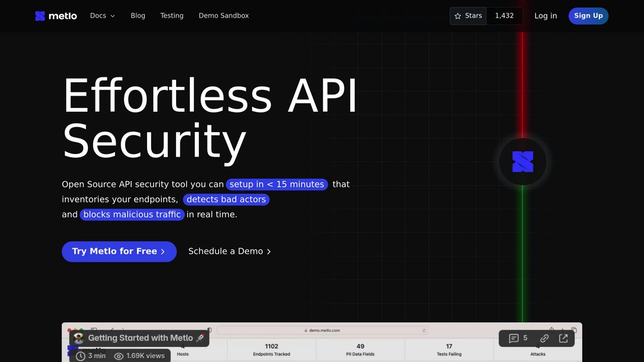This screenshot has height=362, width=644.
Task: Click the back arrow in the demo browser mockup
Action: point(113,329)
